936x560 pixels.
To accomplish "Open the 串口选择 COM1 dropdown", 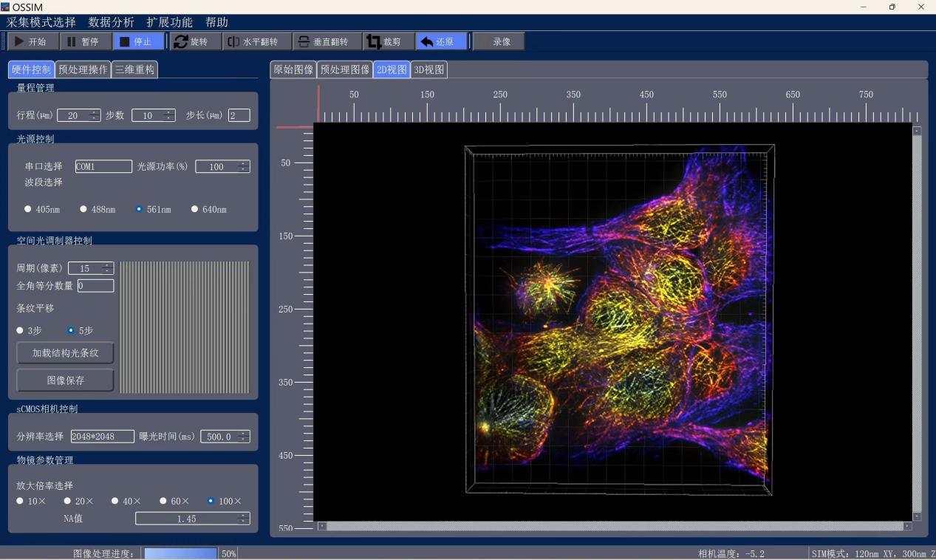I will (103, 167).
